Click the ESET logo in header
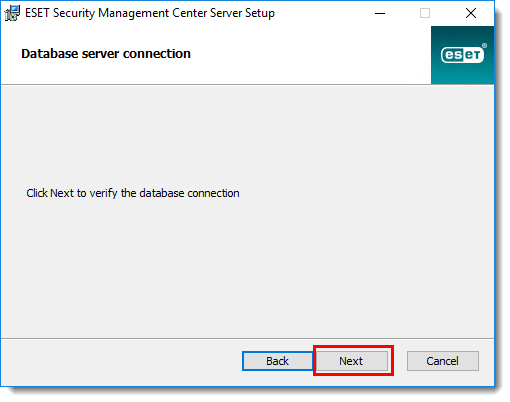This screenshot has height=402, width=510. coord(462,55)
